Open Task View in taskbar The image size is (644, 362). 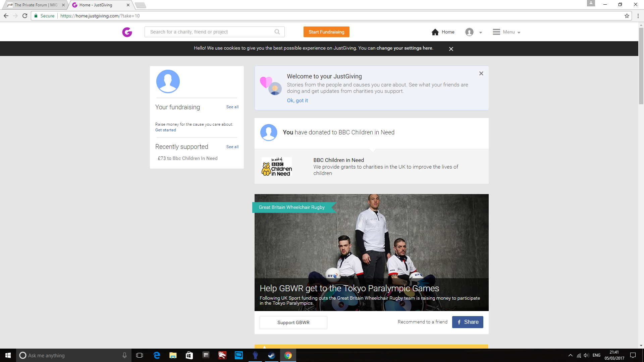[140, 355]
